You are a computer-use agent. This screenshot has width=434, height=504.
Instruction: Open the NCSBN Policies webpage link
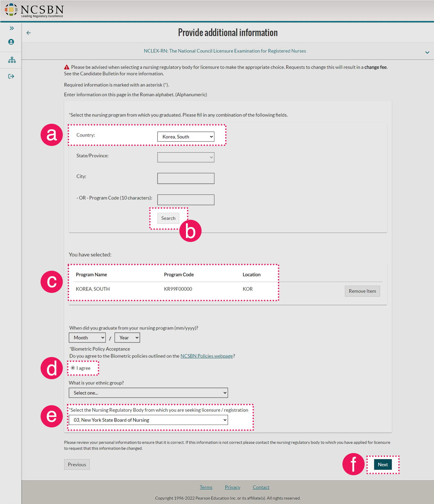tap(207, 356)
